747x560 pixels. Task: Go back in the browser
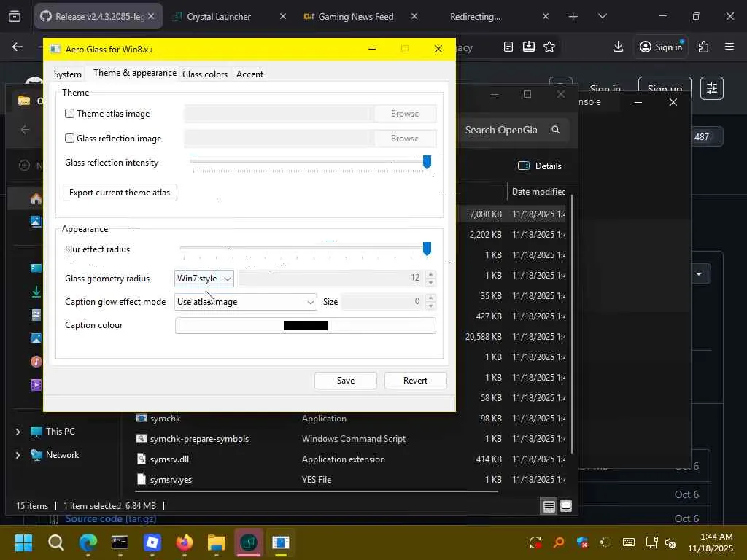(18, 47)
